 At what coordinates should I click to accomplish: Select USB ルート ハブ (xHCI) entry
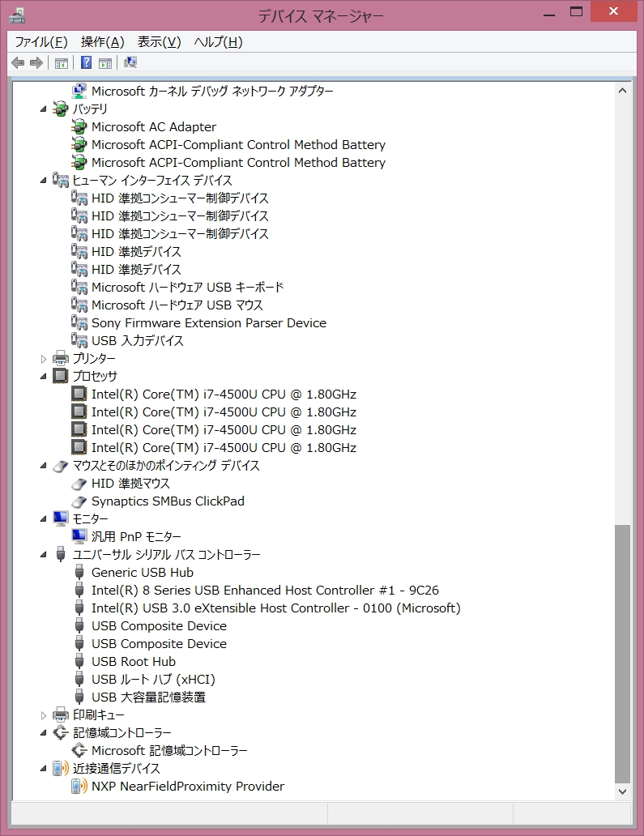tap(153, 679)
